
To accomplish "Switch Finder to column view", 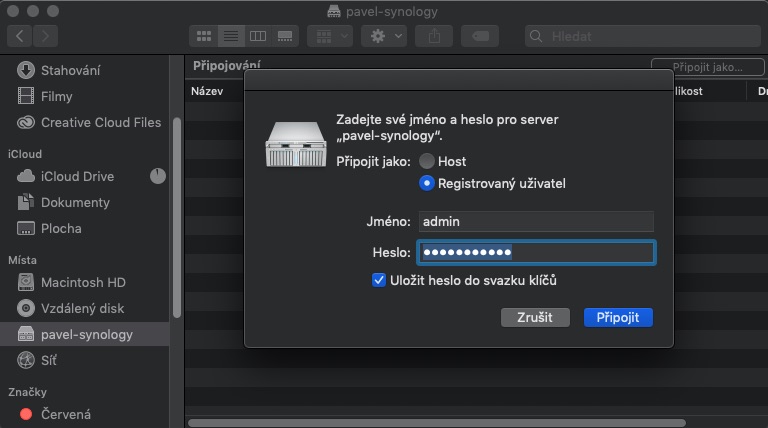I will (258, 36).
